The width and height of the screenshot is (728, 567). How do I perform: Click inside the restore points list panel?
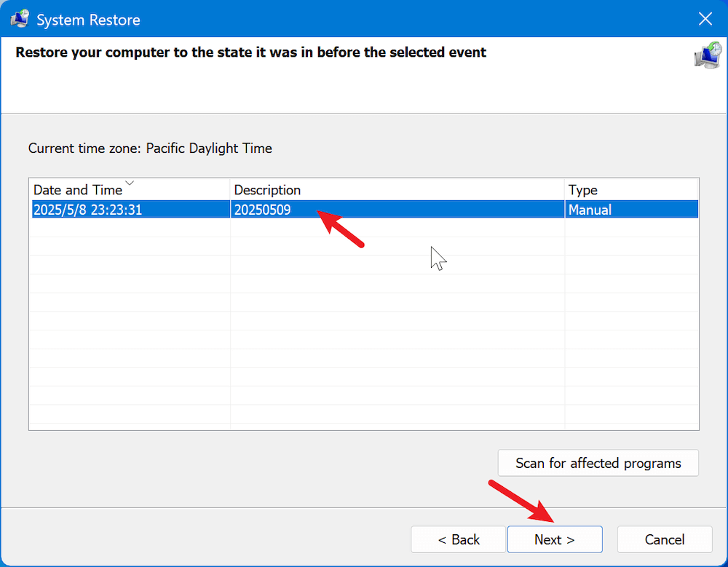point(364,328)
